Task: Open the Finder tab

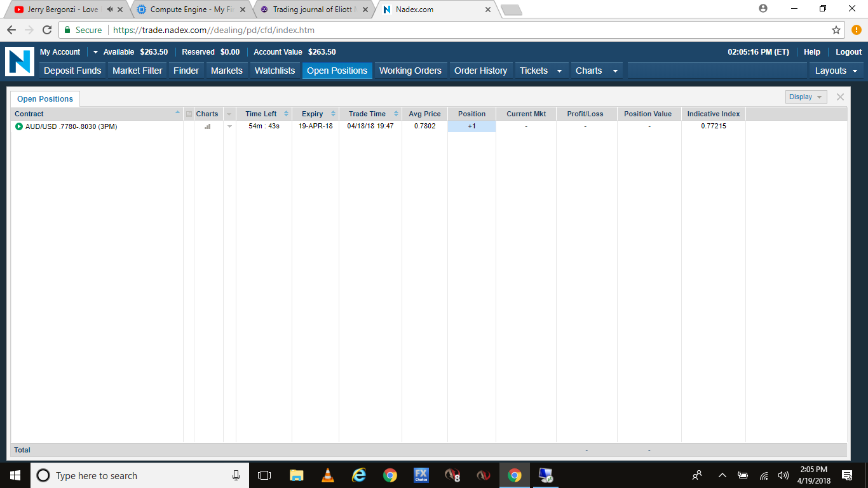Action: (186, 71)
